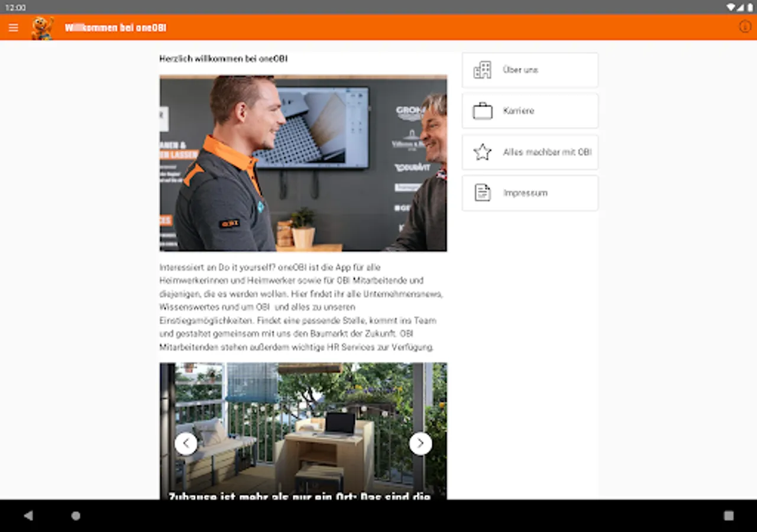Image resolution: width=757 pixels, height=532 pixels.
Task: Tap Android home navigation button
Action: 76,515
